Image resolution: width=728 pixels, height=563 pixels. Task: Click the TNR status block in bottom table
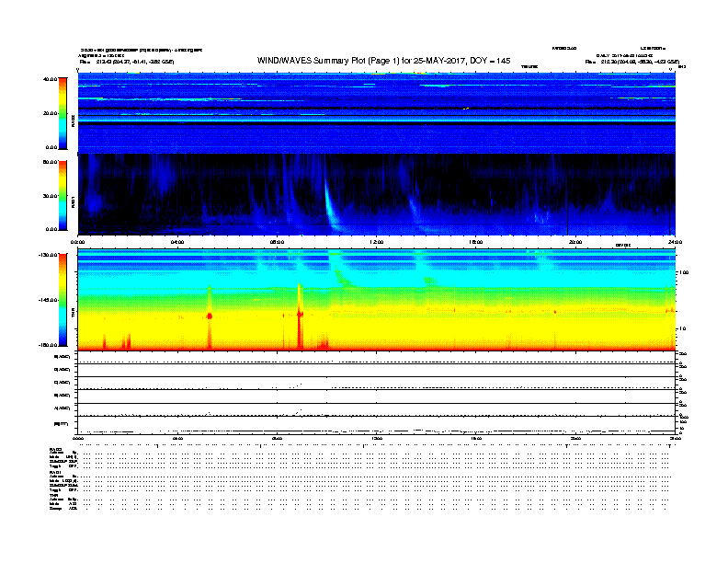[x=63, y=504]
